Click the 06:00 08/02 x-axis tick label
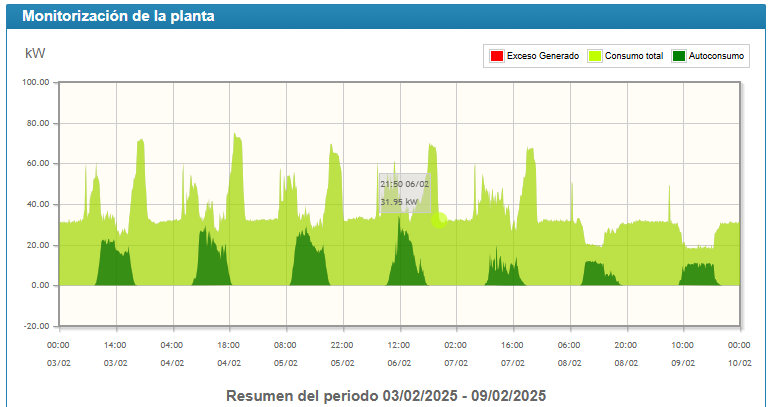 569,354
